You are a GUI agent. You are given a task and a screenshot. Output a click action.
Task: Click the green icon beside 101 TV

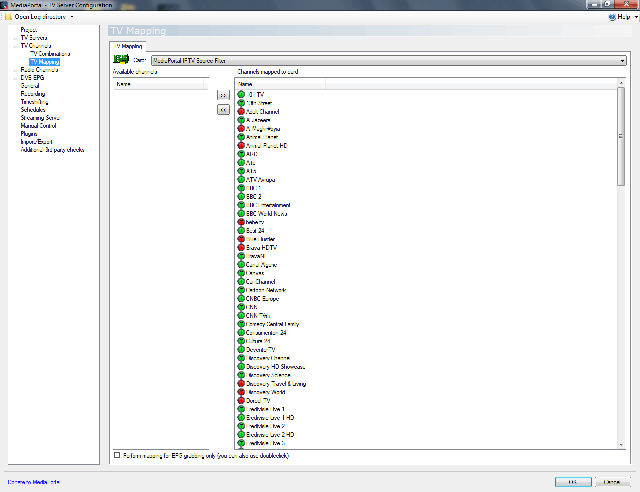click(241, 94)
